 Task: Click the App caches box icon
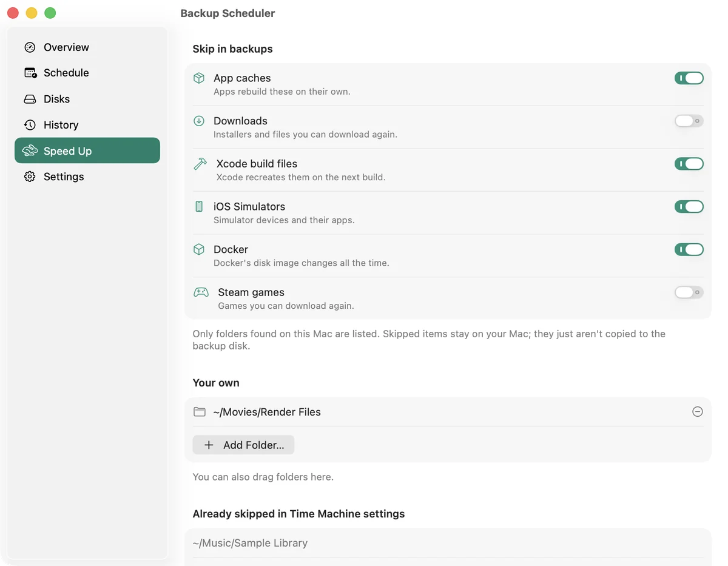tap(199, 78)
